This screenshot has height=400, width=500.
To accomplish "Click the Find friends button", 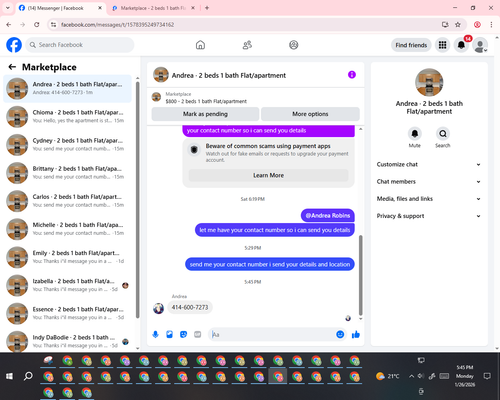I will (x=411, y=45).
